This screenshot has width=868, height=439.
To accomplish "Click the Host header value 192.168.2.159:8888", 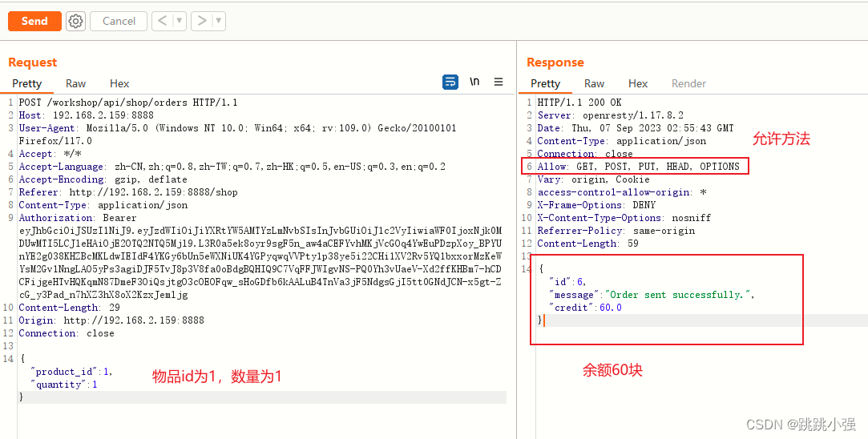I will tap(103, 115).
